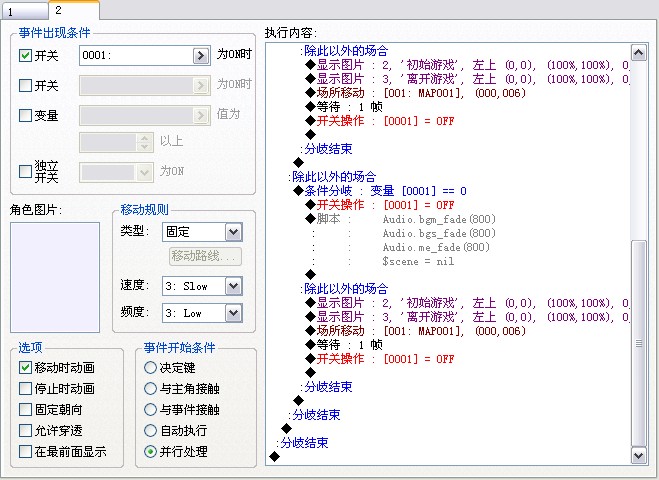Select the Audio.me_fade(800) script line
The image size is (659, 480).
[436, 247]
